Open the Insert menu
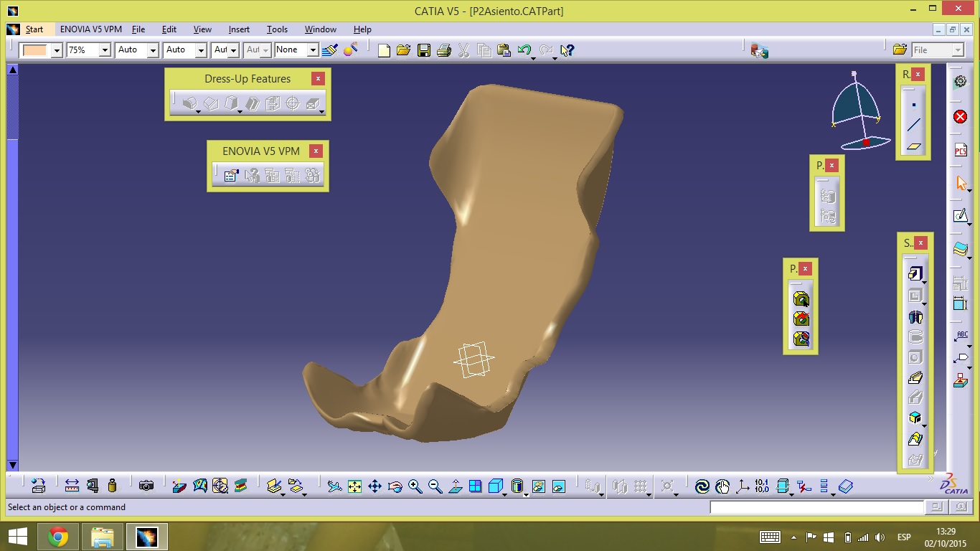 click(x=239, y=29)
